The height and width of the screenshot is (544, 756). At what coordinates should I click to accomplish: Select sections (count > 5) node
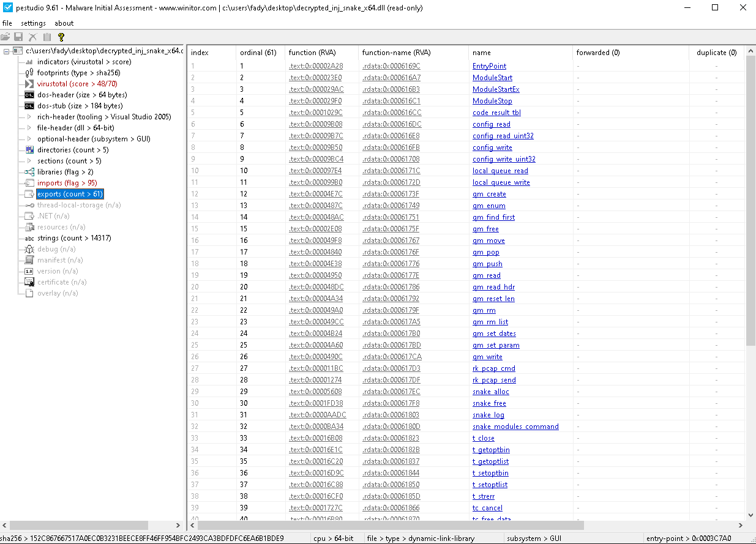tap(69, 161)
